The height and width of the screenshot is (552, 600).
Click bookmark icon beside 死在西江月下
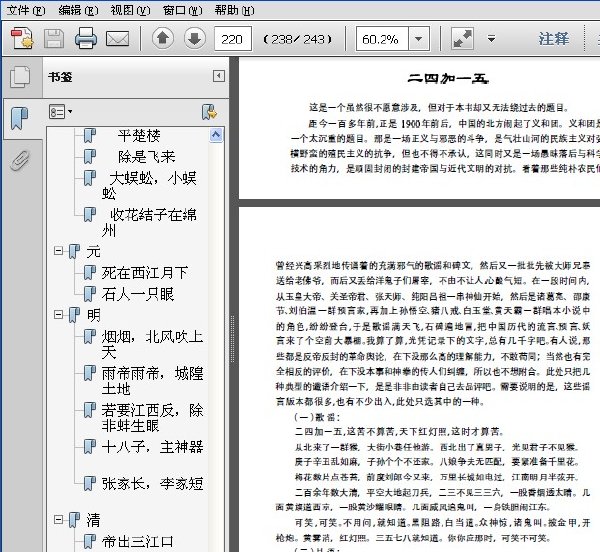pos(90,273)
